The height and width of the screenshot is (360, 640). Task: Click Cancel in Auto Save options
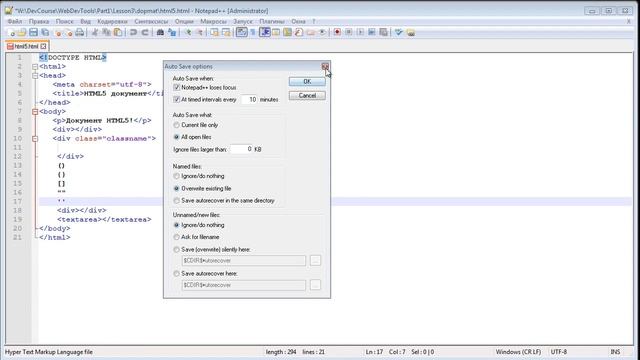click(x=307, y=96)
